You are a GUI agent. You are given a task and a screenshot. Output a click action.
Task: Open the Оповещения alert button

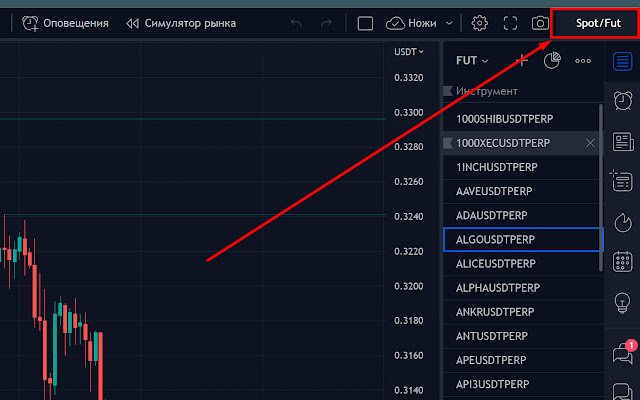pos(65,23)
